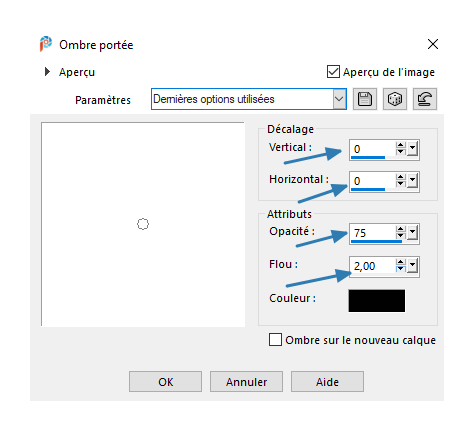The height and width of the screenshot is (431, 474).
Task: Toggle the Aperçu de l'image checkbox
Action: (x=333, y=72)
